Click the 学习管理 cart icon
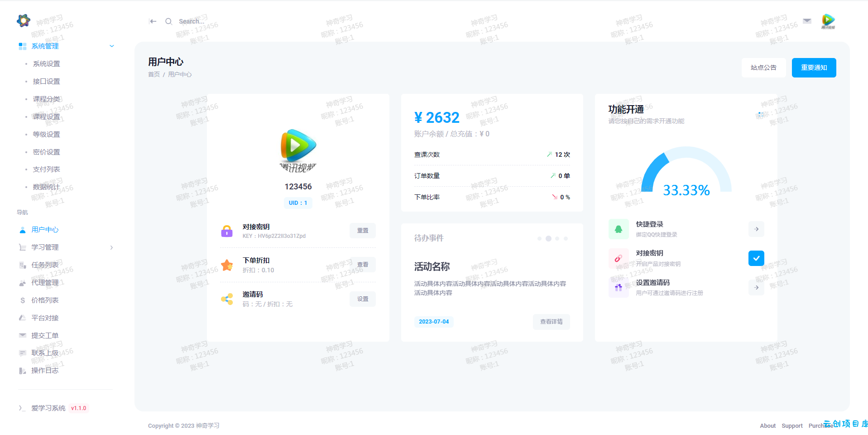868x435 pixels. coord(23,247)
